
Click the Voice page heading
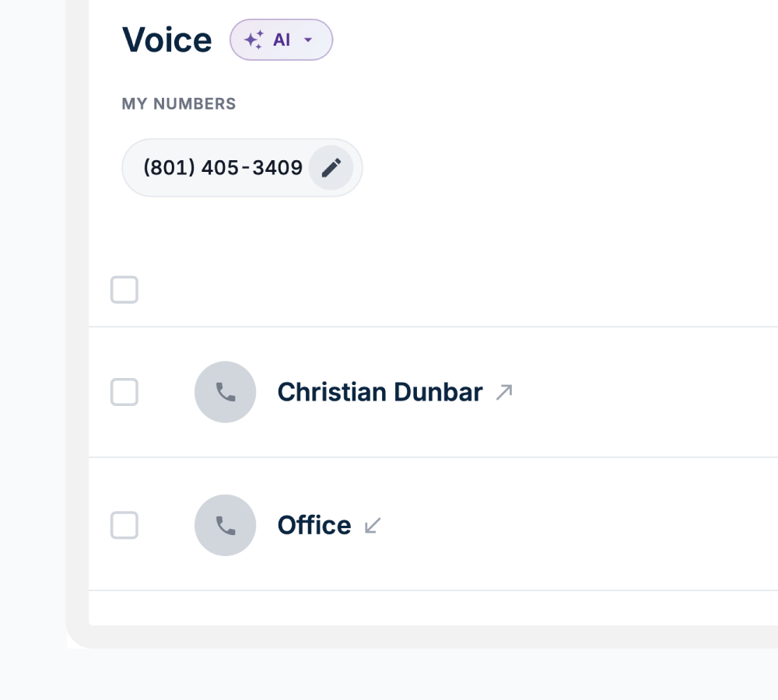pos(167,40)
